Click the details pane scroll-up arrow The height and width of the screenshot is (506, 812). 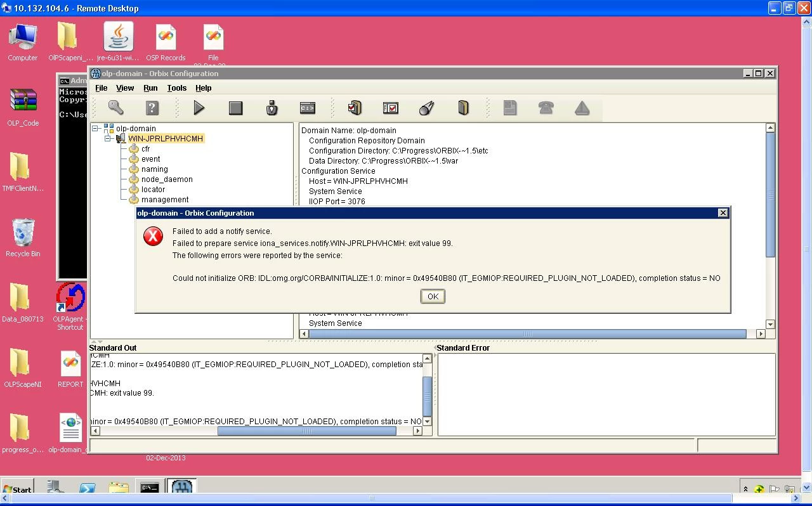pyautogui.click(x=770, y=128)
